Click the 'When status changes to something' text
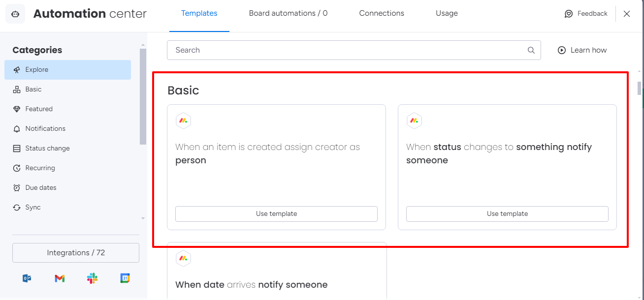 (x=499, y=153)
